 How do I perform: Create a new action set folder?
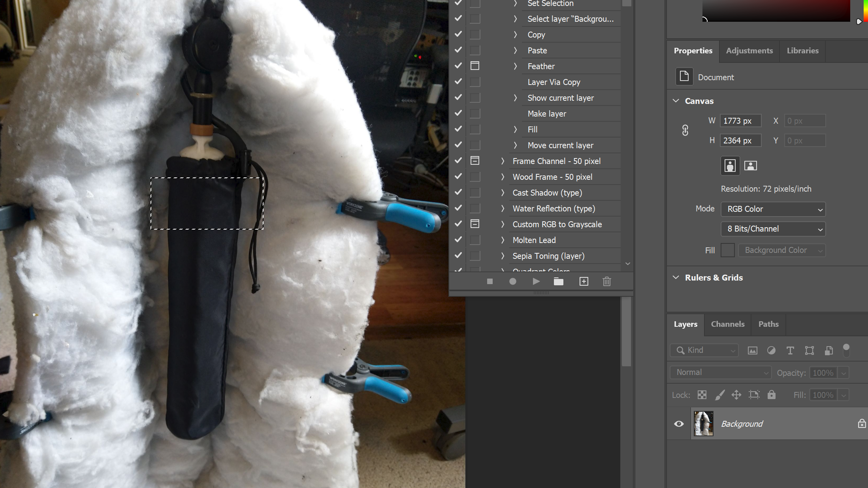[559, 281]
